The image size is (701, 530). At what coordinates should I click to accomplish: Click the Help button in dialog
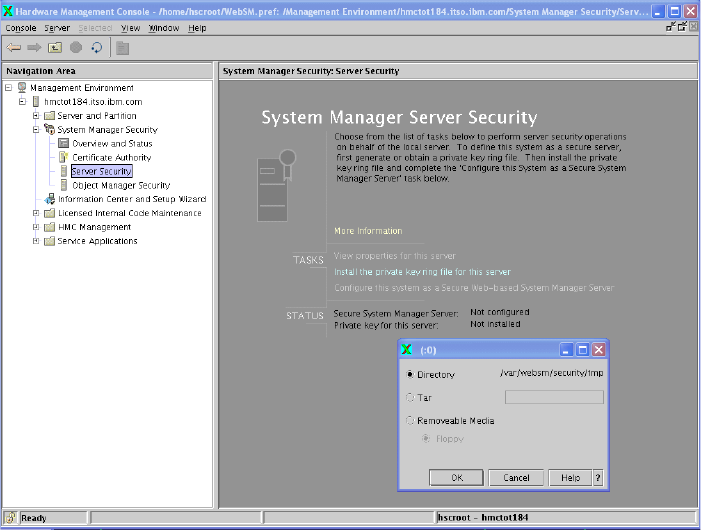(x=570, y=478)
